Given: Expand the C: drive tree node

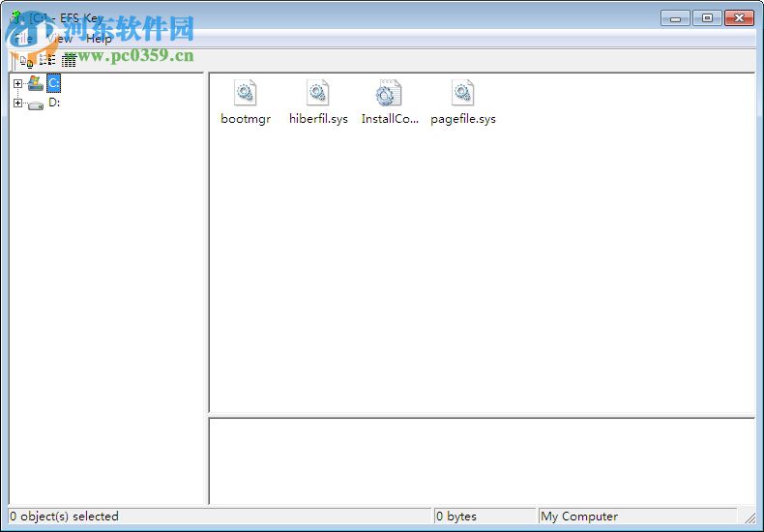Looking at the screenshot, I should coord(18,83).
